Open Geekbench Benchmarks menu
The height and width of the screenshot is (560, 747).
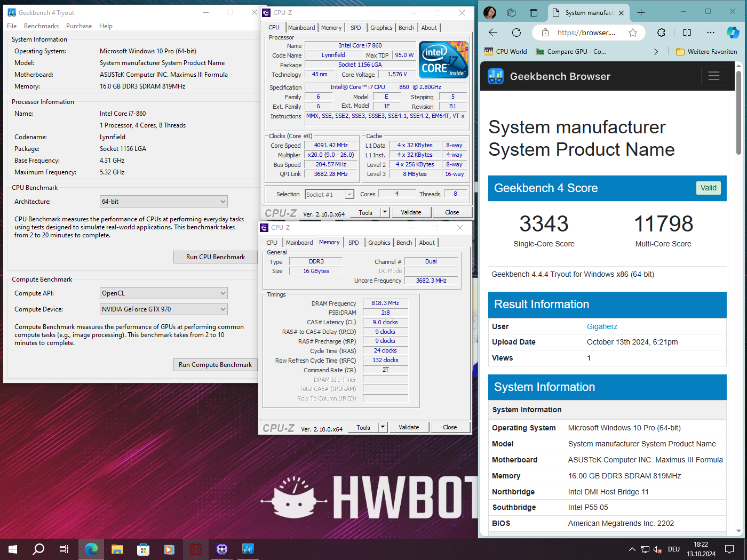point(41,26)
